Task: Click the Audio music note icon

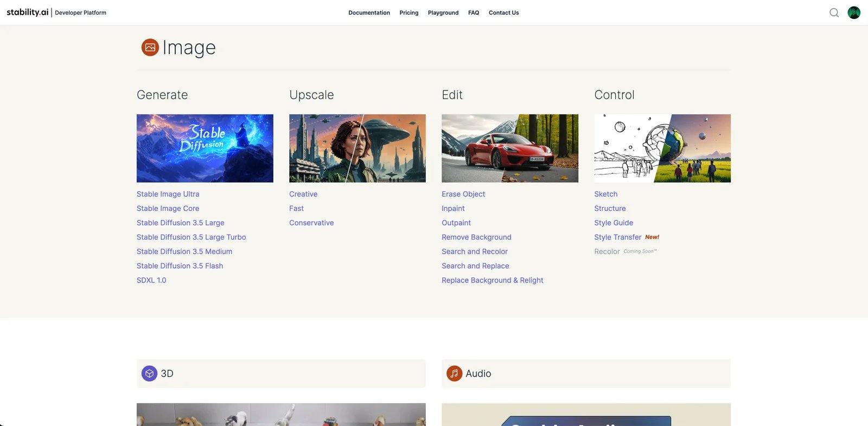Action: click(x=454, y=373)
